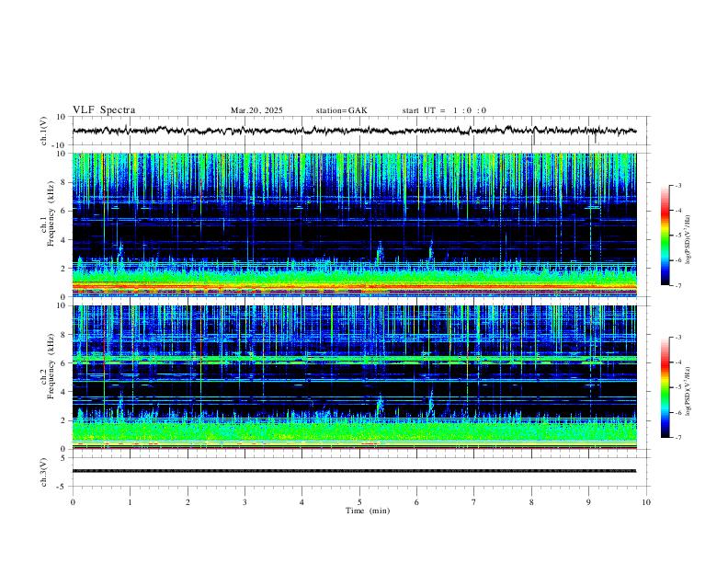
Task: Click time axis tick label "8"
Action: [531, 502]
